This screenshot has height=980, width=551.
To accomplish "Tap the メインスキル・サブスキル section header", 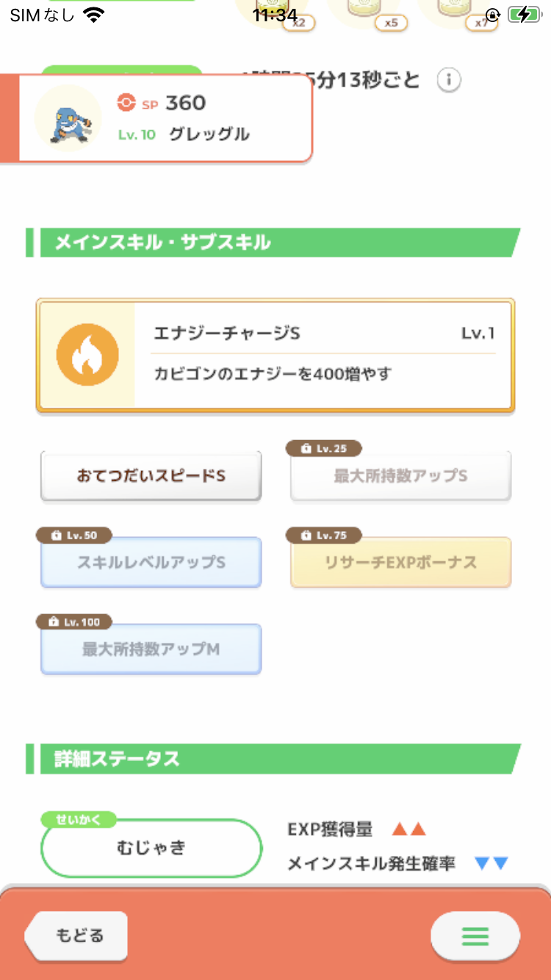I will click(x=273, y=242).
